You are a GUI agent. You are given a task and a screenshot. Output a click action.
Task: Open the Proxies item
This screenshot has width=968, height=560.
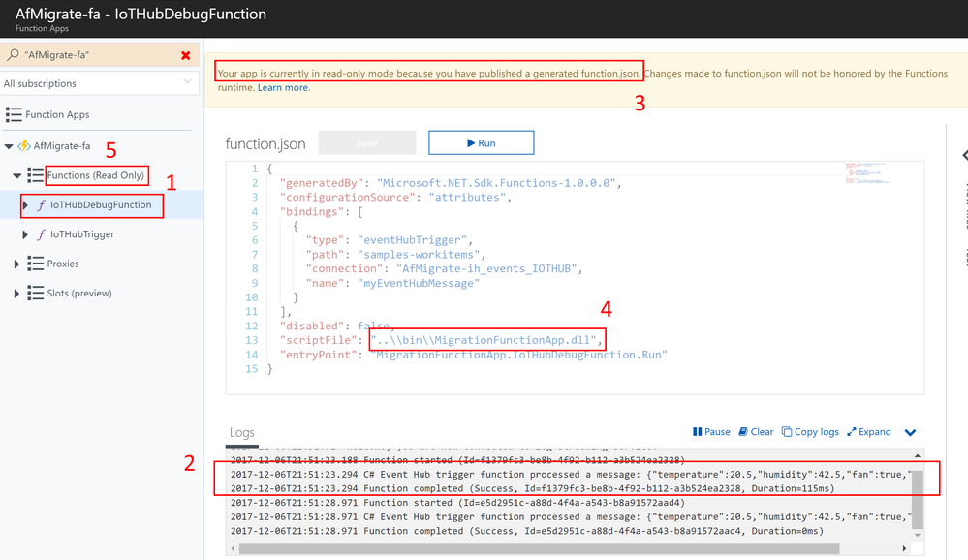tap(63, 264)
